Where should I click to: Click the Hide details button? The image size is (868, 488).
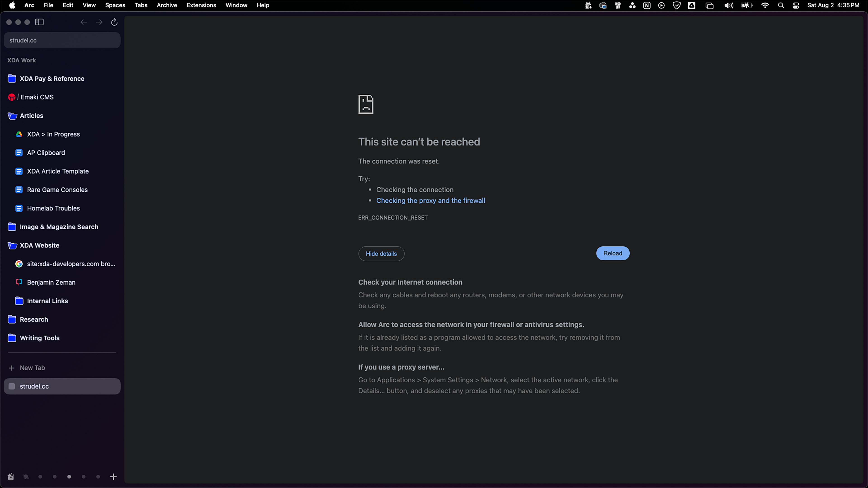click(x=381, y=253)
